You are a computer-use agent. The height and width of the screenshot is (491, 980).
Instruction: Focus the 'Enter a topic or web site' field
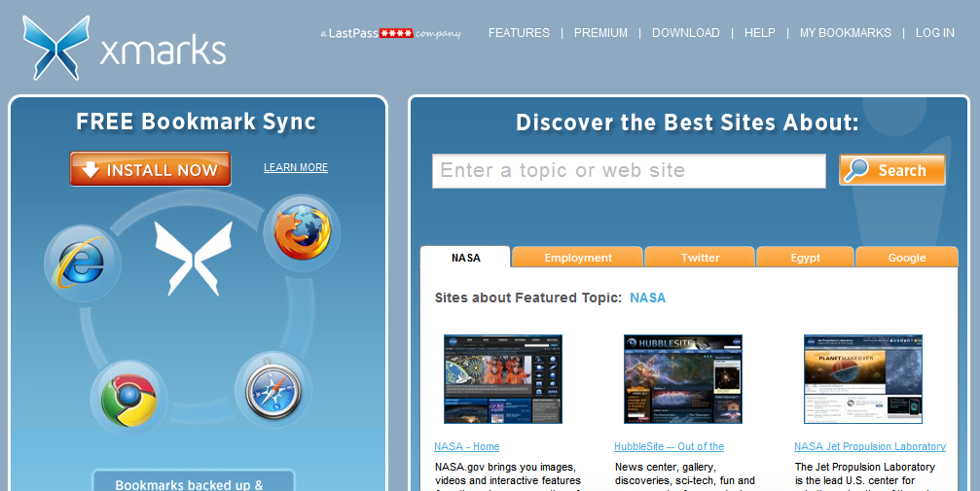point(629,170)
